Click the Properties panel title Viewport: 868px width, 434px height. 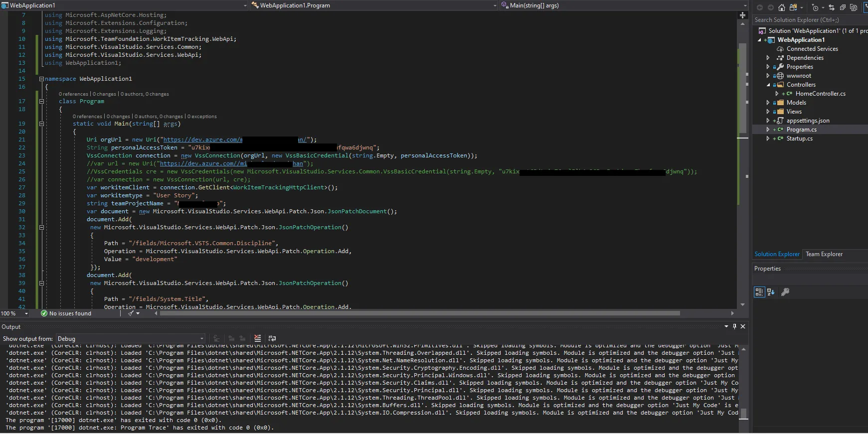(x=767, y=269)
